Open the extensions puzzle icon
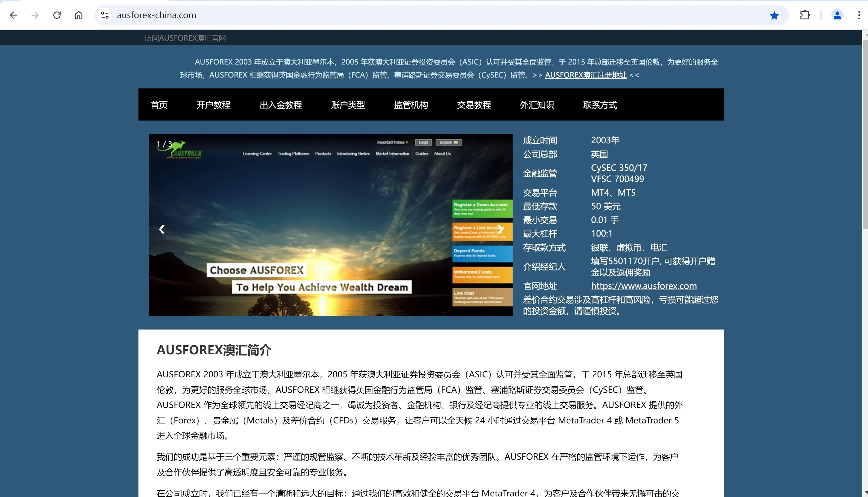 [805, 15]
